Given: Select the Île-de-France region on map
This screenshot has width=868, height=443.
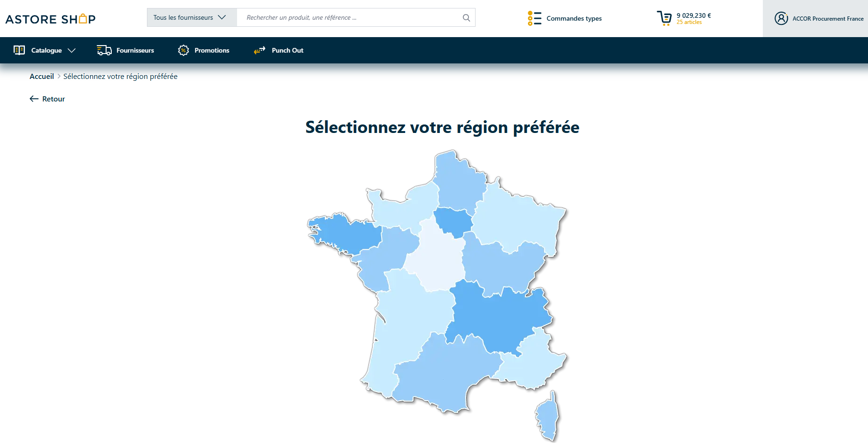Looking at the screenshot, I should (453, 221).
